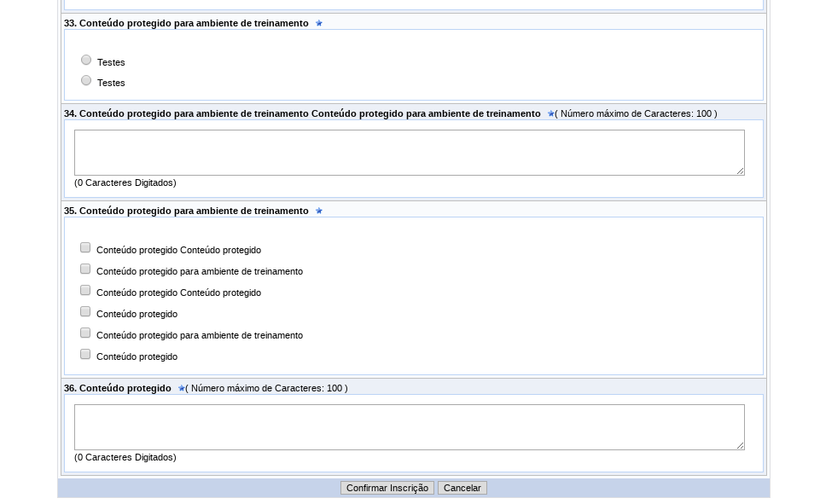Click the Confirmar Inscrição button
820x504 pixels.
387,488
